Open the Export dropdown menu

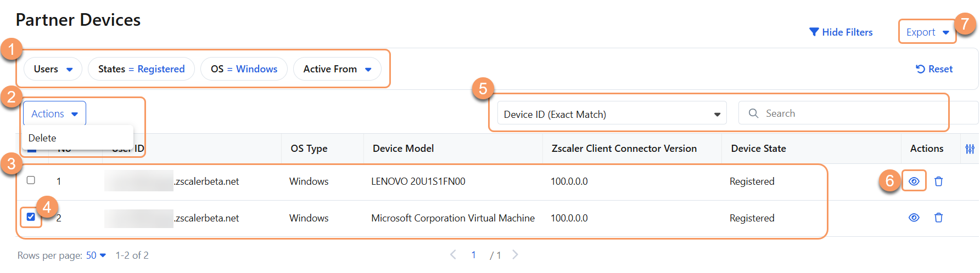pyautogui.click(x=927, y=32)
